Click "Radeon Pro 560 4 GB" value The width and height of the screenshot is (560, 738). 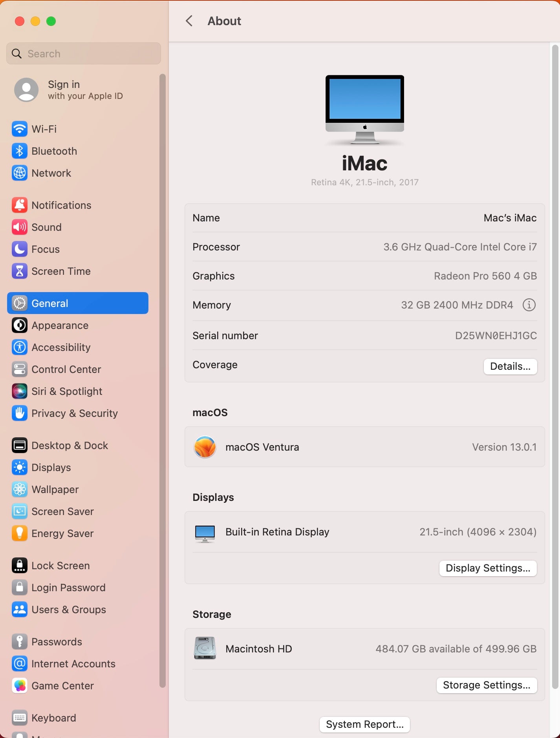coord(485,276)
